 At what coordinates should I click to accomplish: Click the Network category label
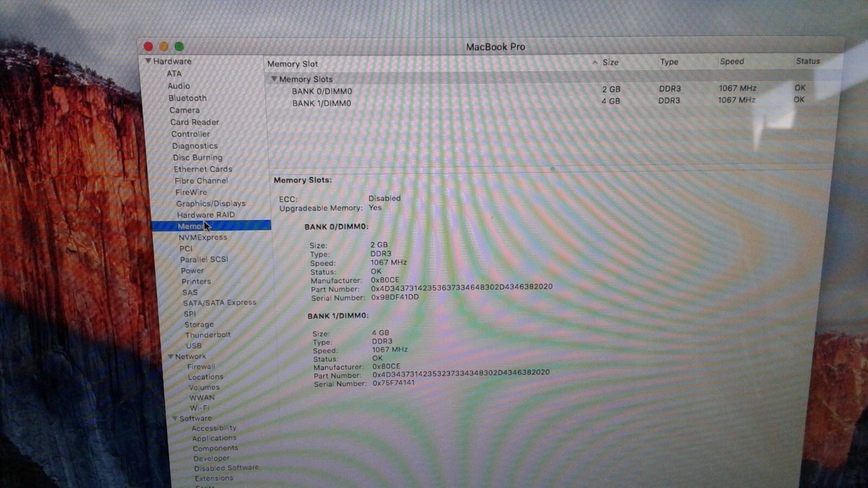coord(190,356)
